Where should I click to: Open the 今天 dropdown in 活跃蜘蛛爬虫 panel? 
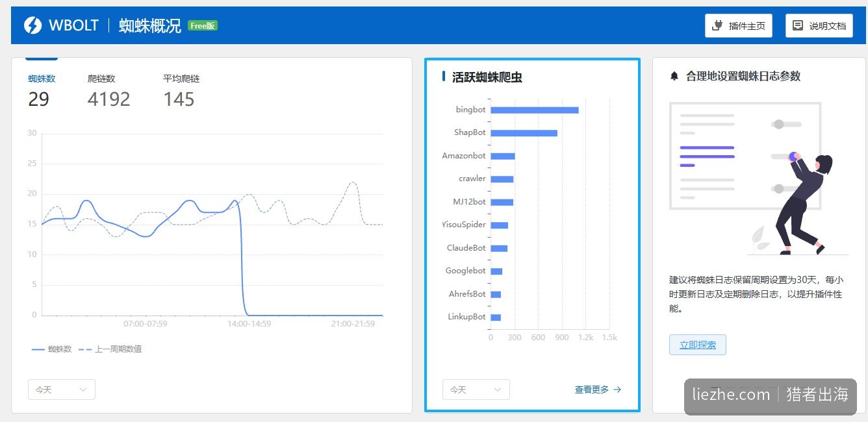[x=476, y=390]
